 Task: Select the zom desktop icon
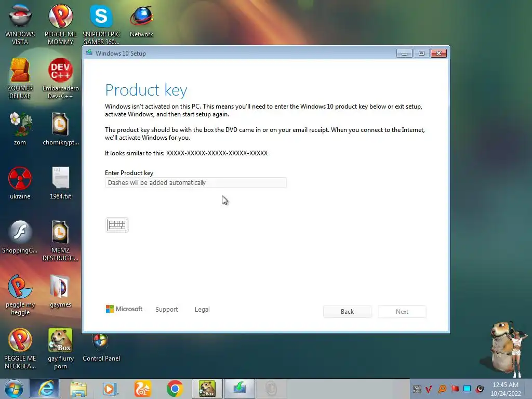[x=20, y=129]
